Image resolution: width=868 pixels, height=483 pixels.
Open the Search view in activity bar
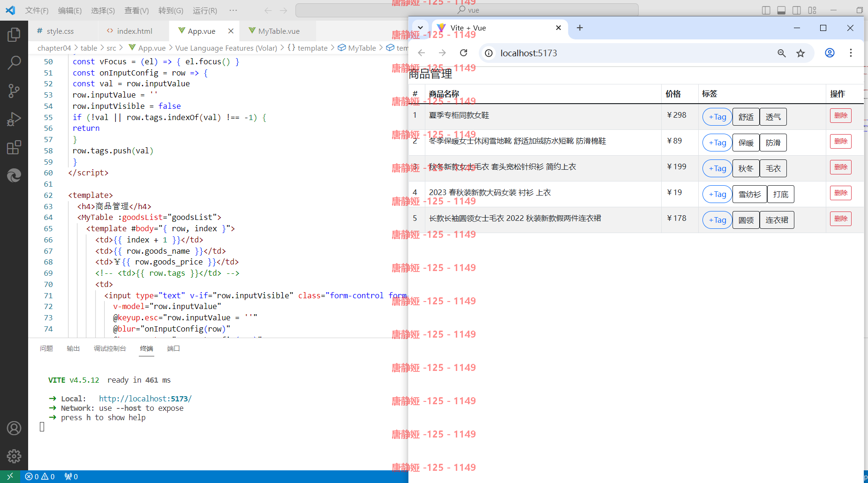tap(14, 62)
